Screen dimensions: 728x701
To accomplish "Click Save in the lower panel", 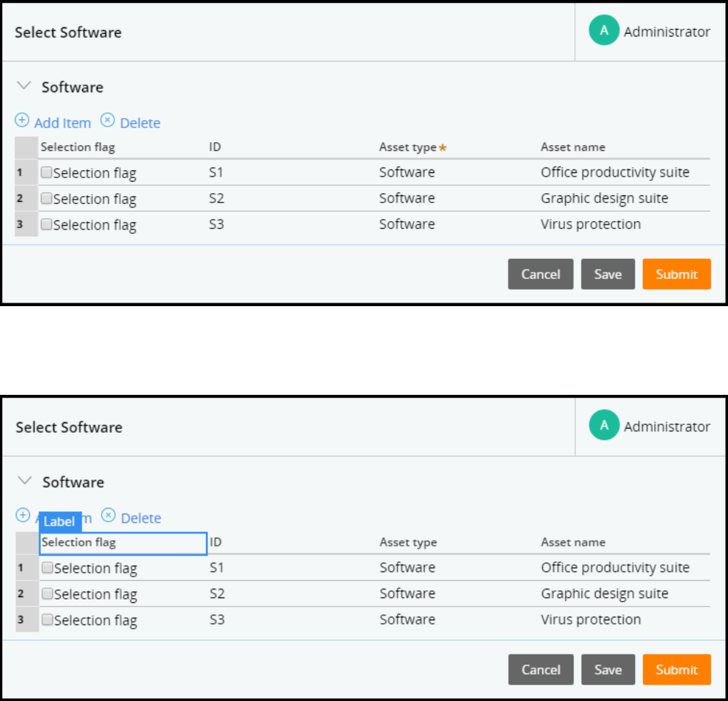I will coord(607,670).
